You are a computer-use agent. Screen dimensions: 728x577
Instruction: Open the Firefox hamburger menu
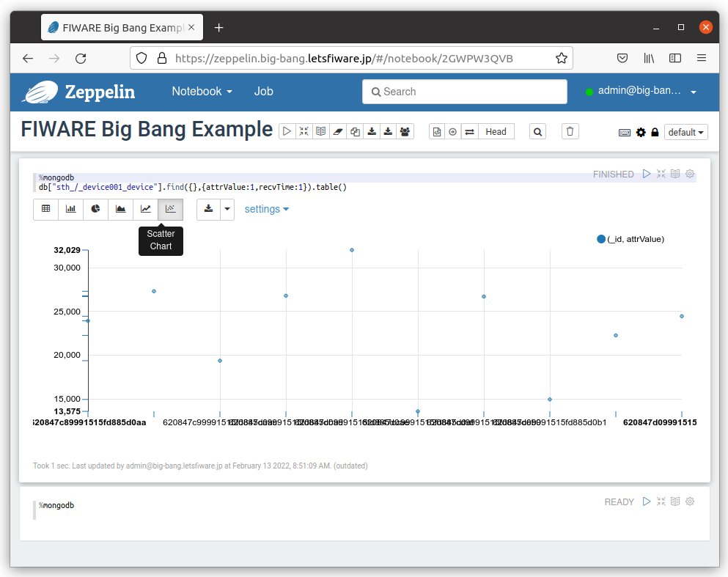pyautogui.click(x=702, y=58)
